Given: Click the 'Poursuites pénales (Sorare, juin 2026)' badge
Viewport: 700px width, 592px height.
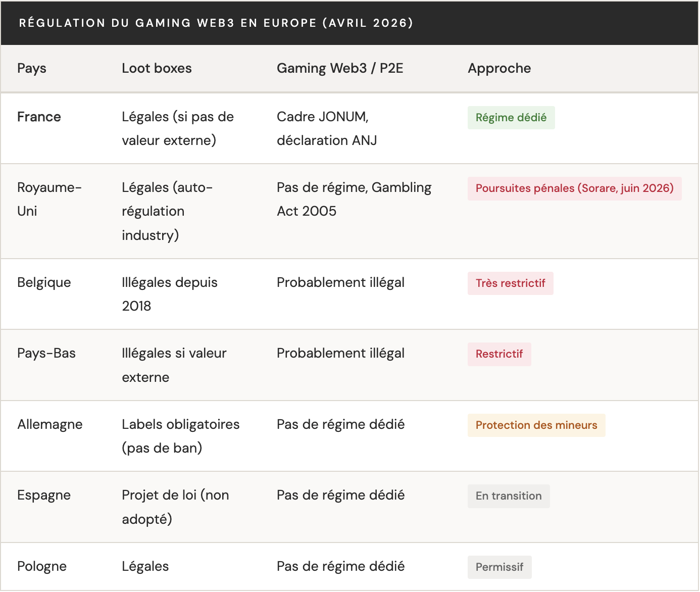Looking at the screenshot, I should coord(574,188).
